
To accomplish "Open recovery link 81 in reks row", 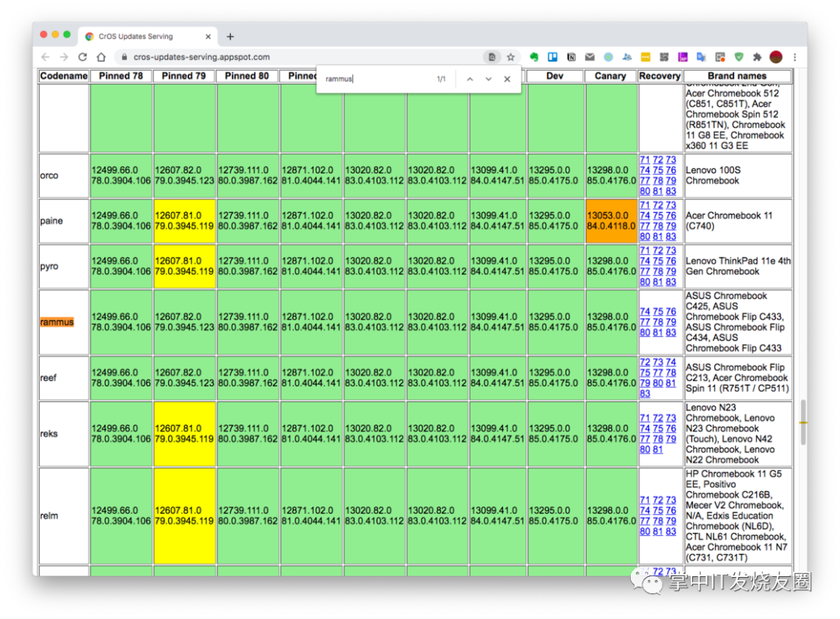I will (x=658, y=449).
